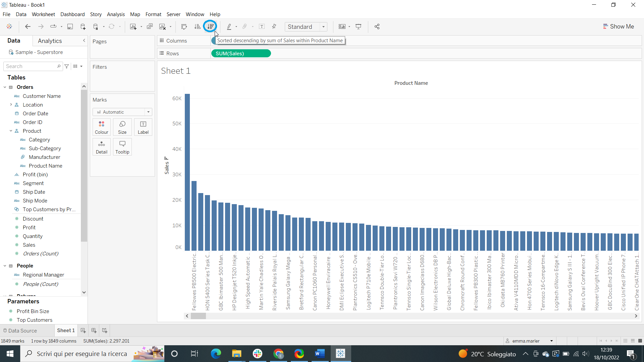
Task: Open the Worksheet menu
Action: click(43, 14)
